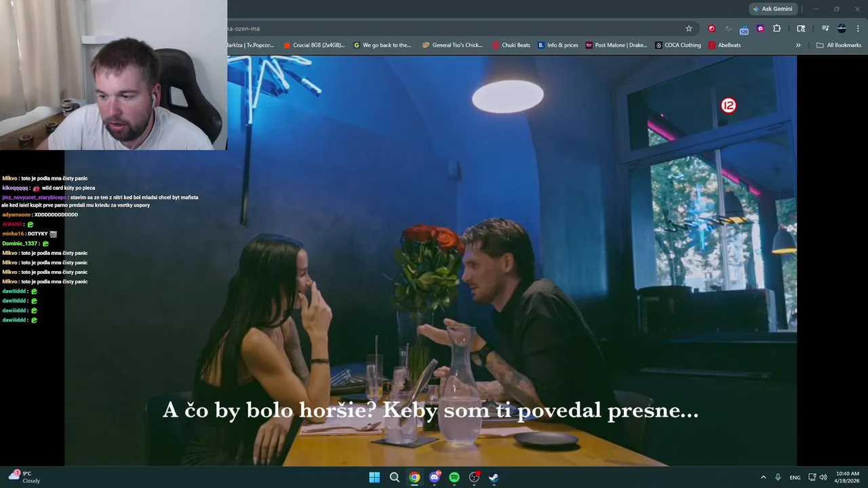Click AlWeN5's chat username

point(13,224)
